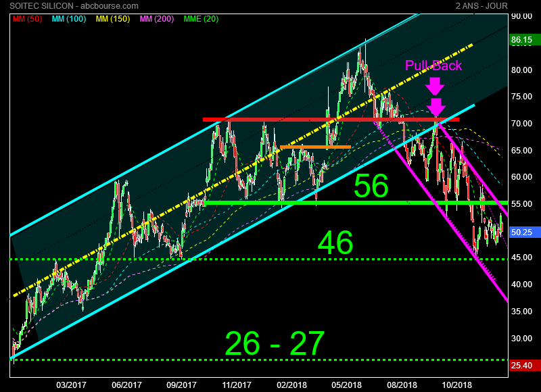Click the 55.00 price axis label

click(521, 203)
